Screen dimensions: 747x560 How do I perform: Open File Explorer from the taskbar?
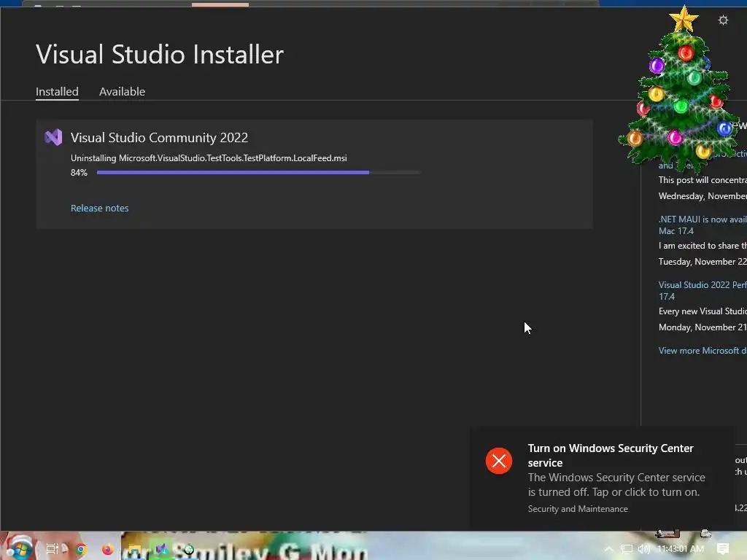click(x=135, y=550)
